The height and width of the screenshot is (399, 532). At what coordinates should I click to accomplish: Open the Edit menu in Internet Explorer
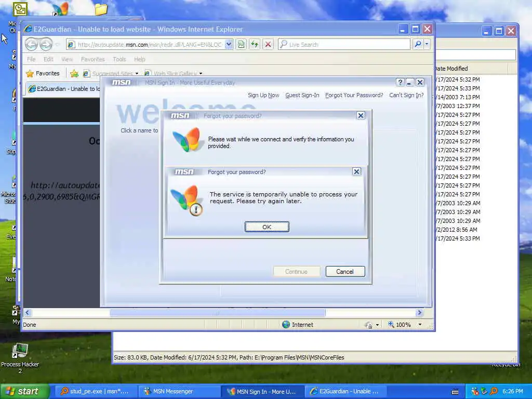pyautogui.click(x=48, y=59)
